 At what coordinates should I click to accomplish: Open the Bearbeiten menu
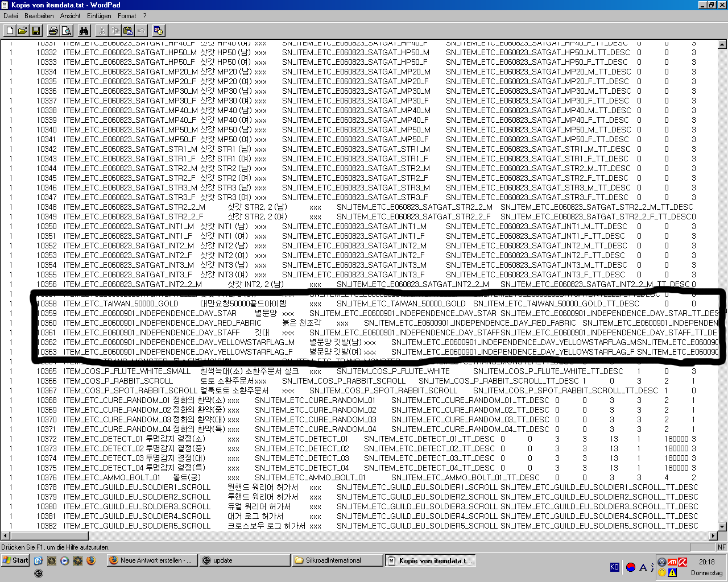coord(39,16)
